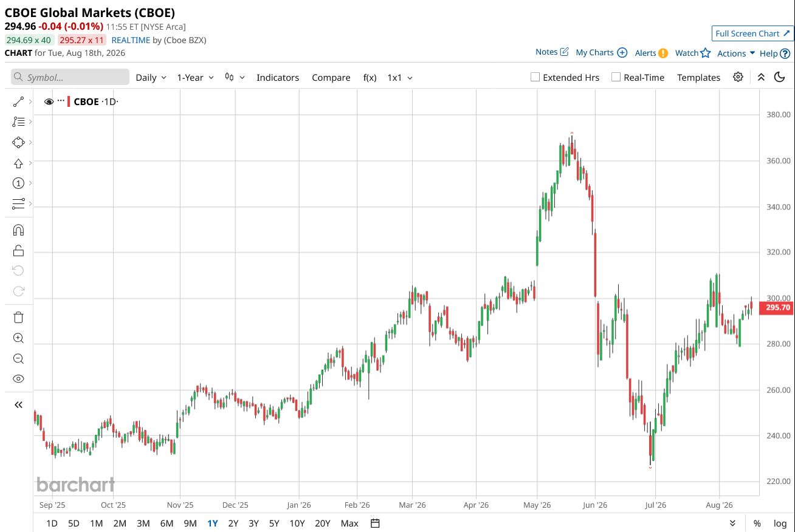795x532 pixels.
Task: Select the 10Y range tab
Action: pos(297,523)
